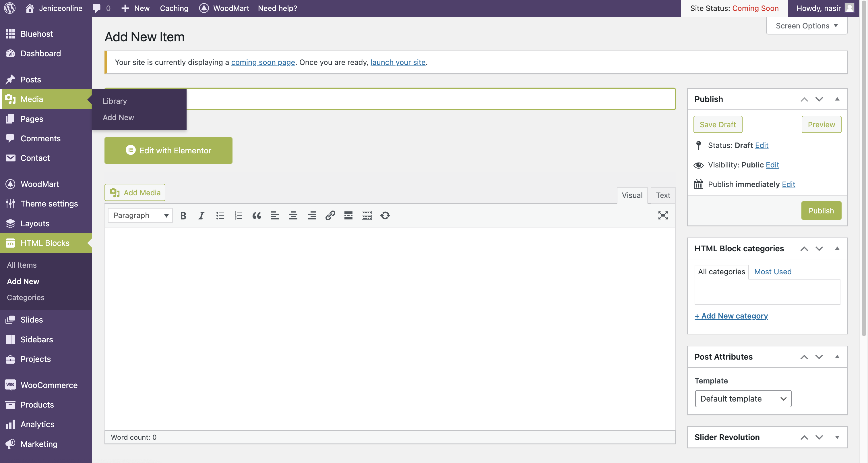868x463 pixels.
Task: Click the page's vertical scrollbar
Action: (x=864, y=169)
